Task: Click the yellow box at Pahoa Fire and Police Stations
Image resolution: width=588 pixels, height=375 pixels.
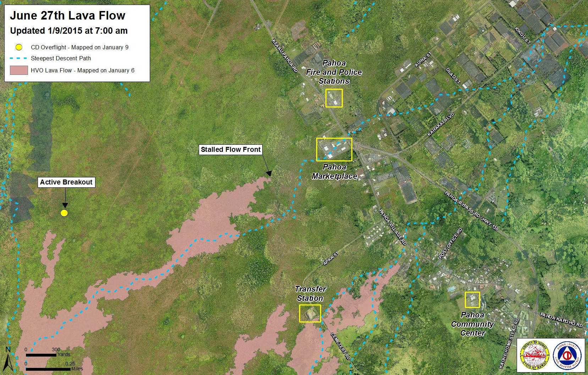Action: (x=334, y=98)
